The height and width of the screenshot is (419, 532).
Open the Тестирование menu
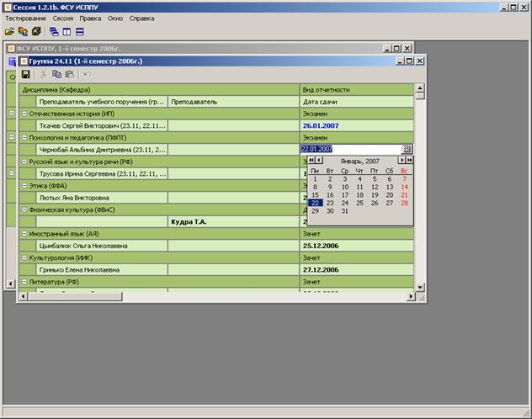(25, 18)
